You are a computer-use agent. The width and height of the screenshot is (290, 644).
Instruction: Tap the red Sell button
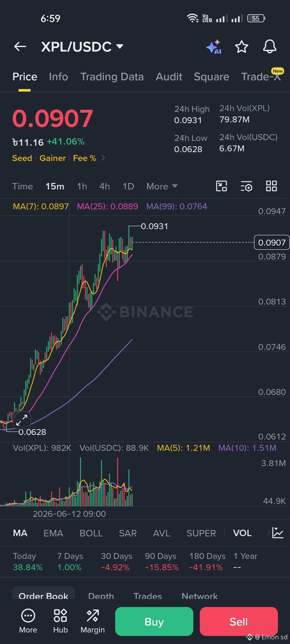point(239,621)
